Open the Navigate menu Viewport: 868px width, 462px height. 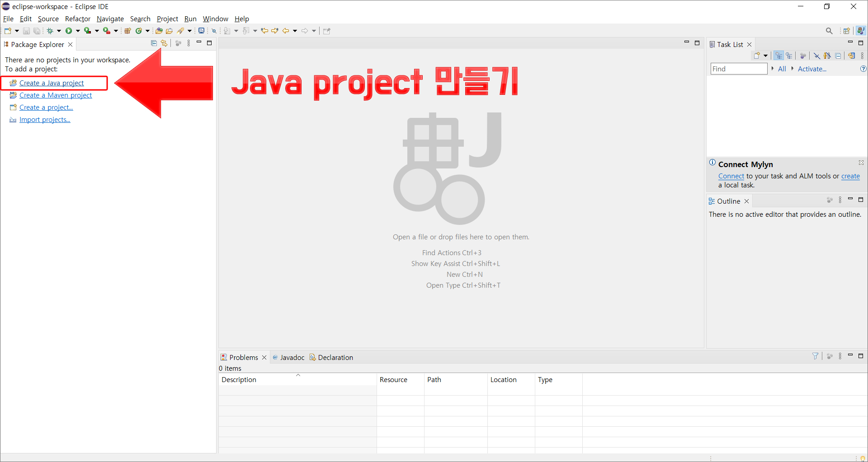coord(110,19)
